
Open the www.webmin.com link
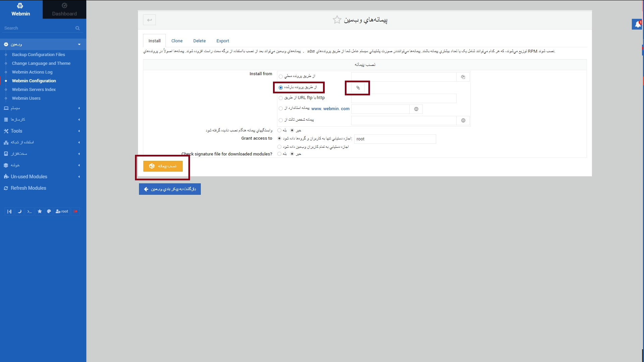click(330, 109)
